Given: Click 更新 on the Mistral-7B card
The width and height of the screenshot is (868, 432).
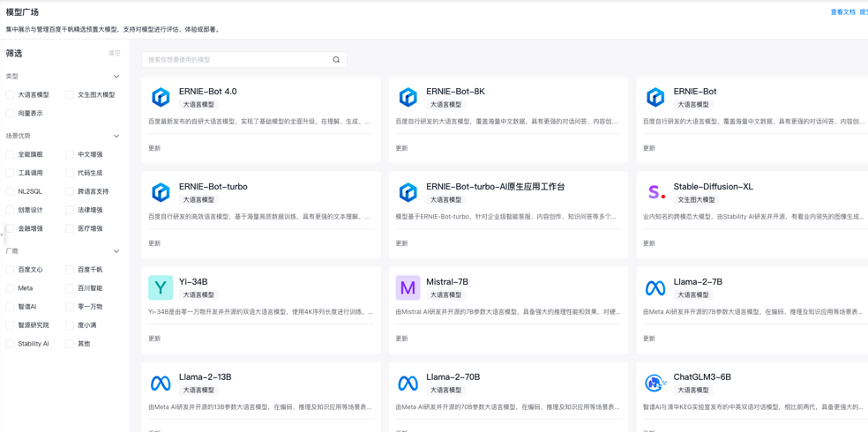Looking at the screenshot, I should pos(401,339).
